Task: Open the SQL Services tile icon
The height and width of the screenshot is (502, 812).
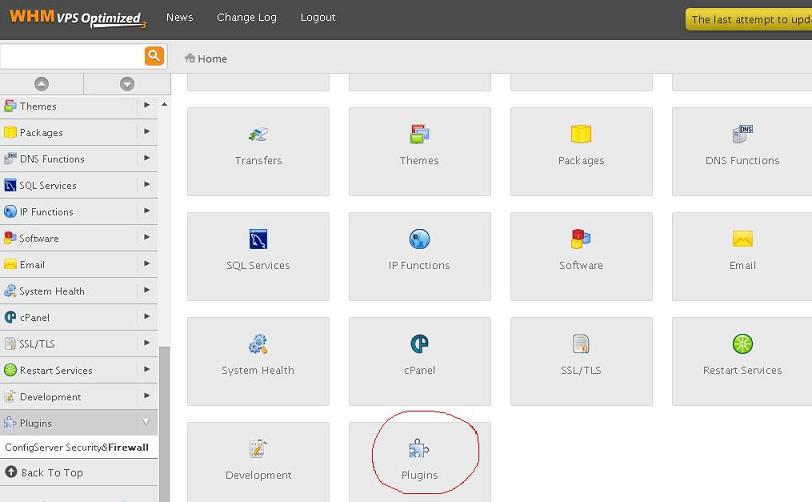Action: pyautogui.click(x=258, y=239)
